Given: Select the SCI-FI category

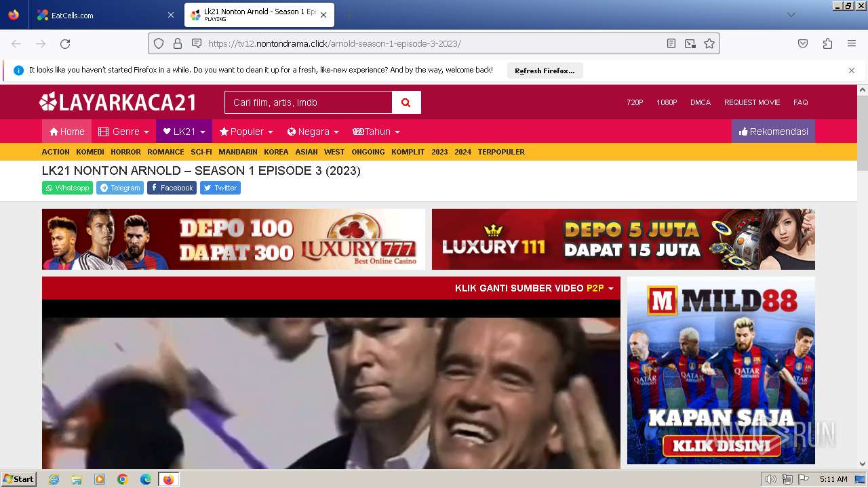Looking at the screenshot, I should (201, 152).
